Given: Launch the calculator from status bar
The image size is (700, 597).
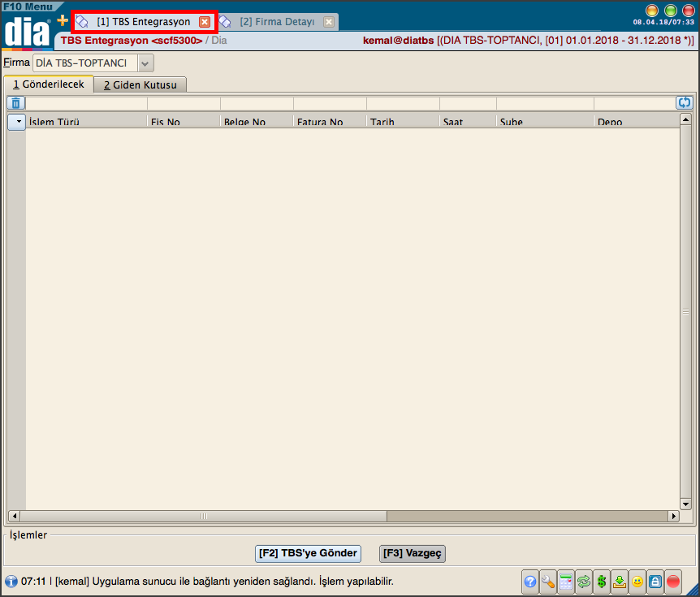Looking at the screenshot, I should tap(566, 582).
